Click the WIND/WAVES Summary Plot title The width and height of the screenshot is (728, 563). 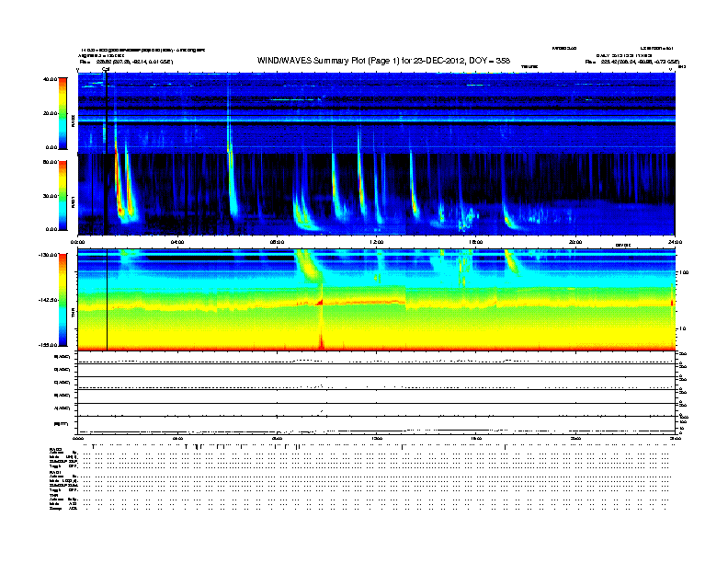[383, 61]
